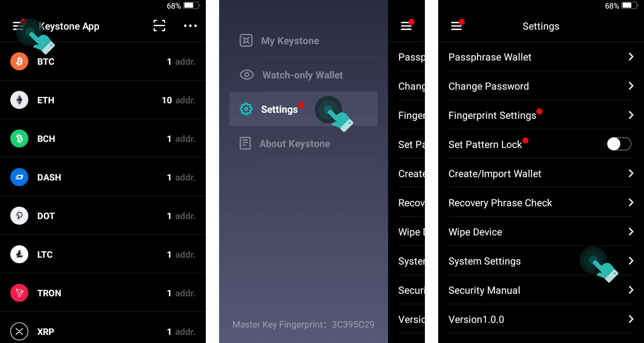
Task: Tap the LTC coin icon
Action: coord(19,254)
